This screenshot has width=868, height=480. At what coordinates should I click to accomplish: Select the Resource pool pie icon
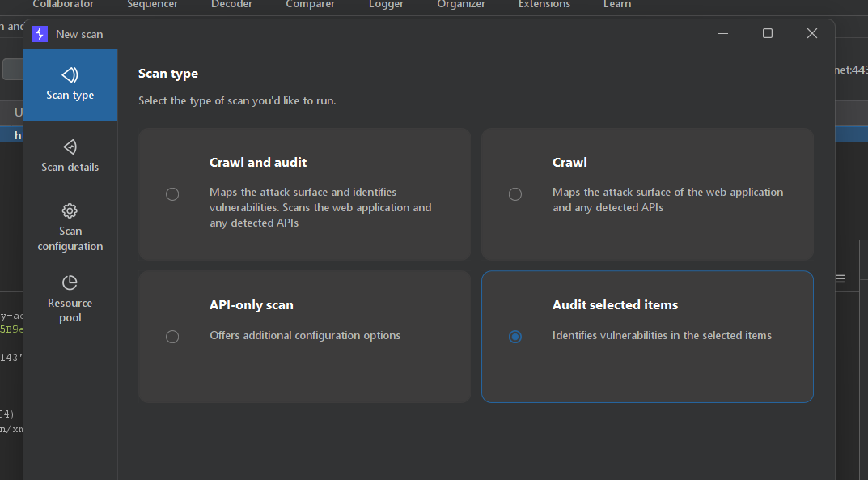point(70,282)
